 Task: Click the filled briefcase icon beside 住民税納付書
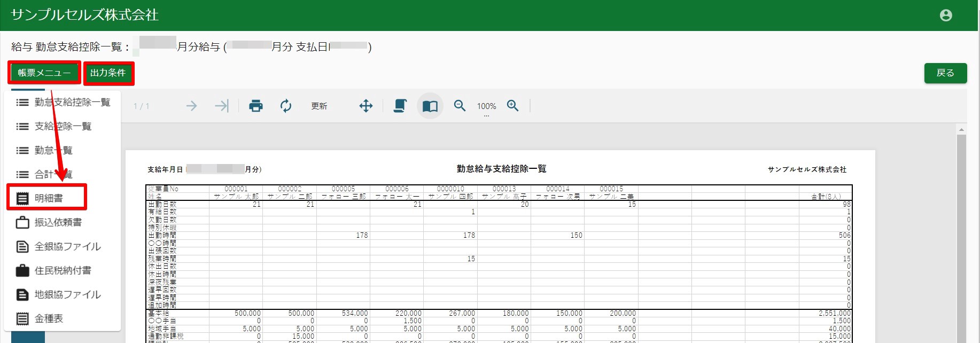(x=22, y=270)
